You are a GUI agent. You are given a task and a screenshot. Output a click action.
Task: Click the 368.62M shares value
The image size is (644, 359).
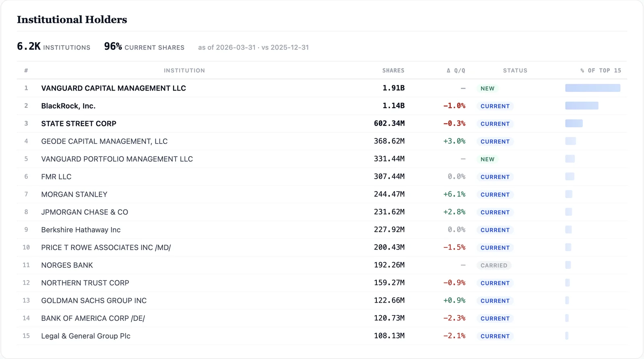(x=389, y=141)
